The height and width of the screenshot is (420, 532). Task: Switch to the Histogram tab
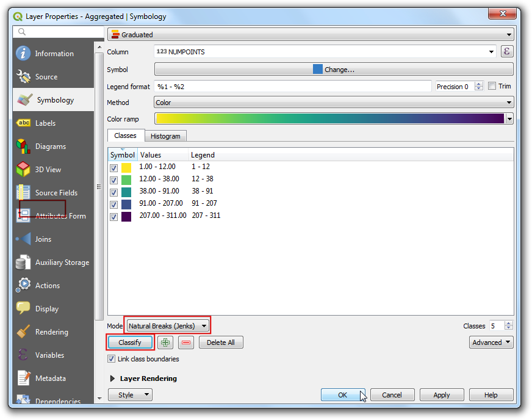pos(165,136)
